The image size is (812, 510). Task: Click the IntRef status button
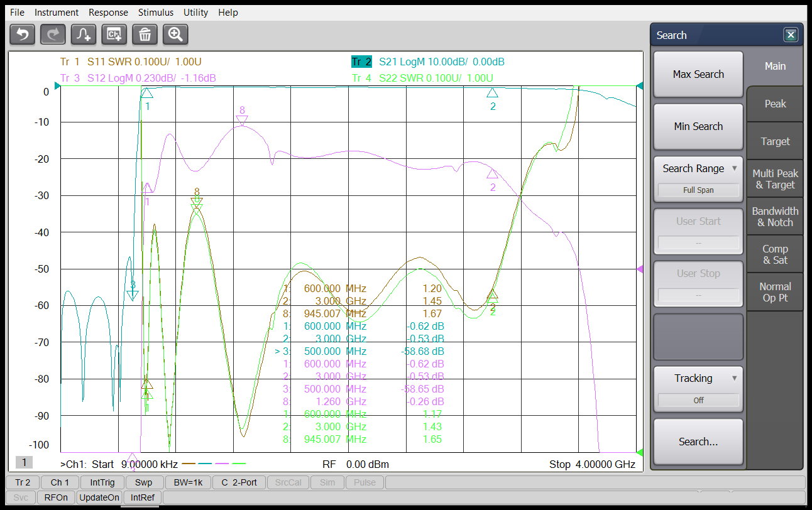[143, 497]
